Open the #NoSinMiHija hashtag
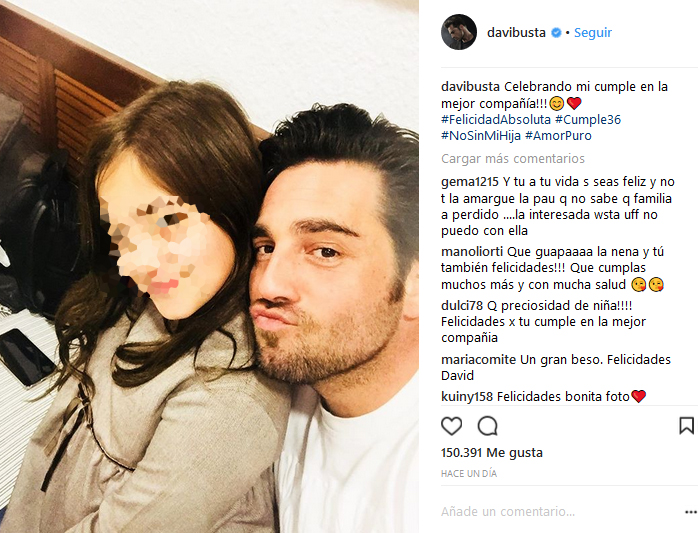The height and width of the screenshot is (533, 700). [x=481, y=136]
